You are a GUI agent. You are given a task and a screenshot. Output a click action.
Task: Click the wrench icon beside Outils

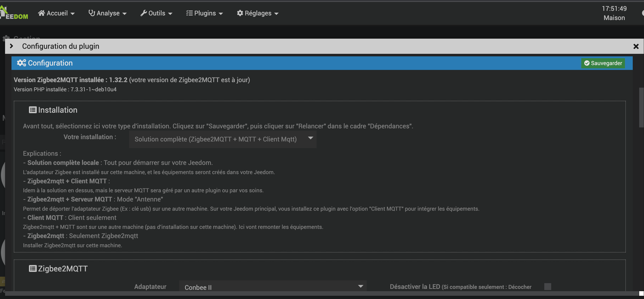(144, 13)
